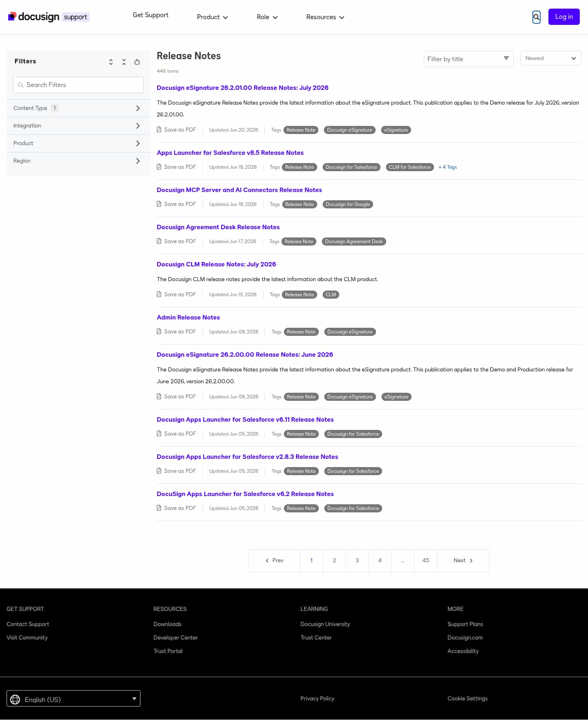This screenshot has height=720, width=588.
Task: Open Trust Portal footer link
Action: point(168,651)
